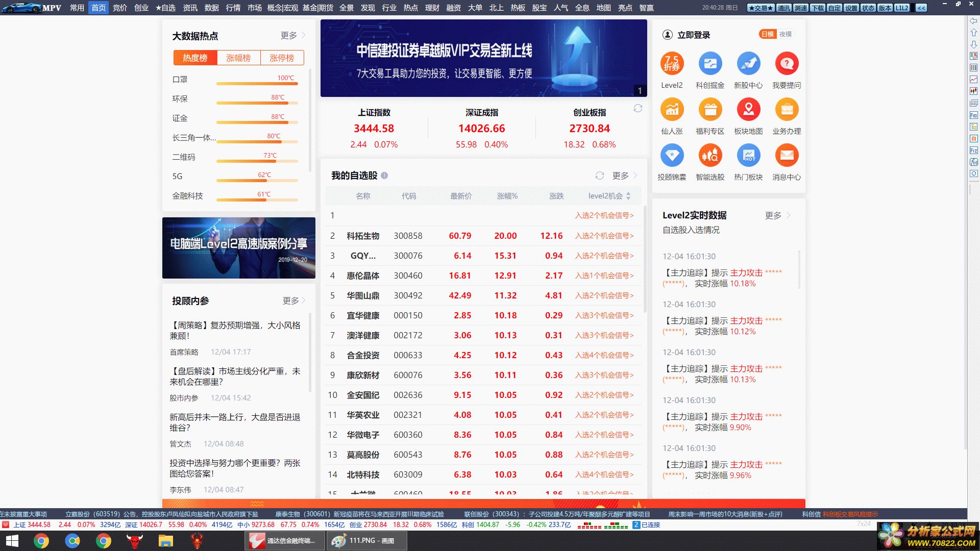The height and width of the screenshot is (551, 980).
Task: Click the 设置 toolbar button
Action: click(x=851, y=8)
